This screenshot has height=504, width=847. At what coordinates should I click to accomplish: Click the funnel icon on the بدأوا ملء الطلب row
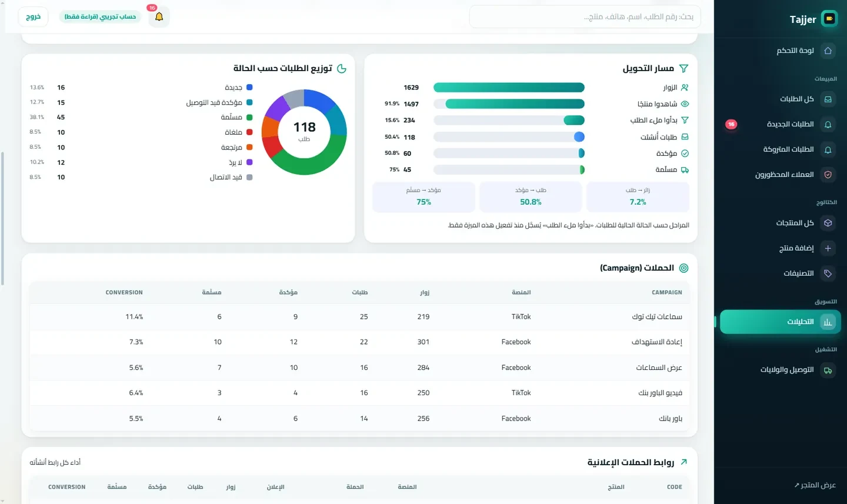click(x=685, y=120)
